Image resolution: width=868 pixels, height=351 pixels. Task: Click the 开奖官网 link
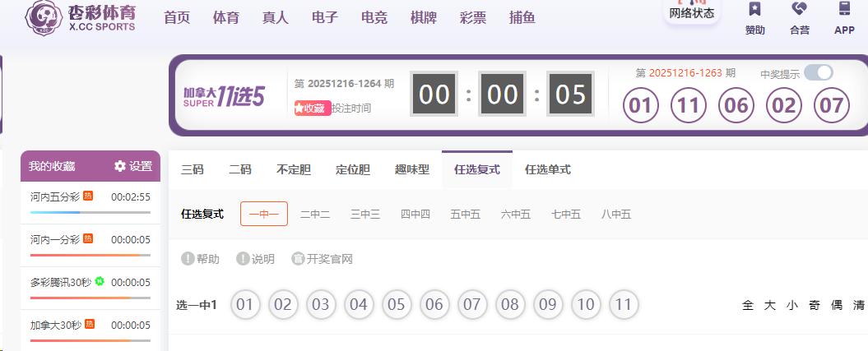click(322, 259)
